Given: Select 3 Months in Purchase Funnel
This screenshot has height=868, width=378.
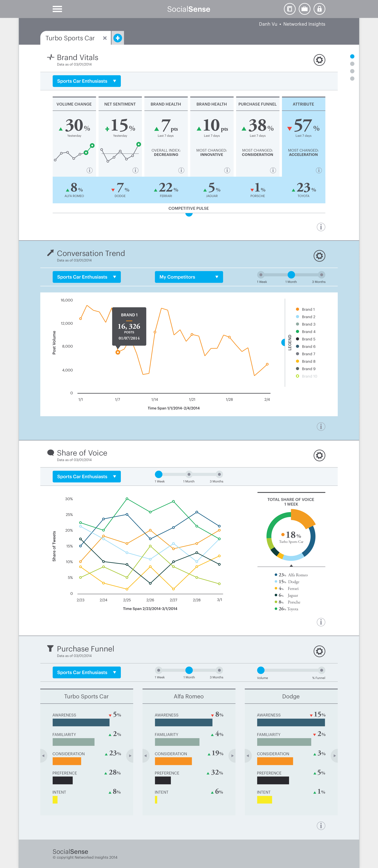Looking at the screenshot, I should (219, 670).
